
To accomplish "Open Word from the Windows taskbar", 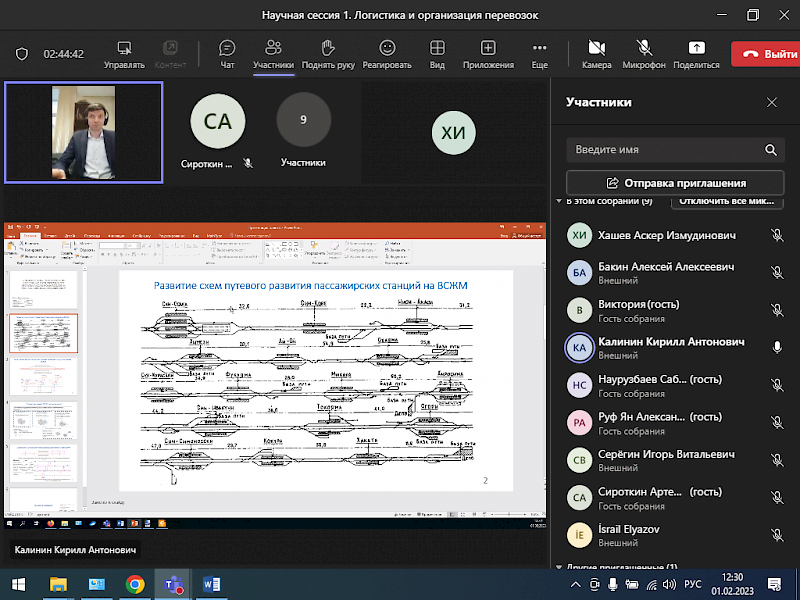I will click(211, 583).
